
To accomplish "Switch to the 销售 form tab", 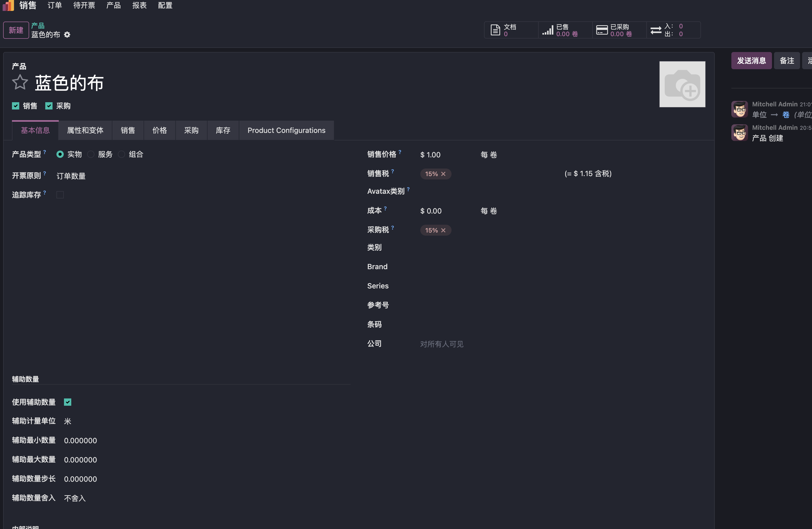I will pyautogui.click(x=128, y=131).
